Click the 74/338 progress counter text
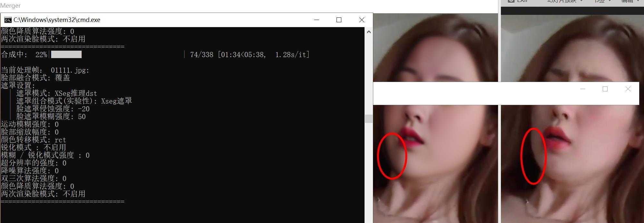This screenshot has height=223, width=644. tap(202, 55)
